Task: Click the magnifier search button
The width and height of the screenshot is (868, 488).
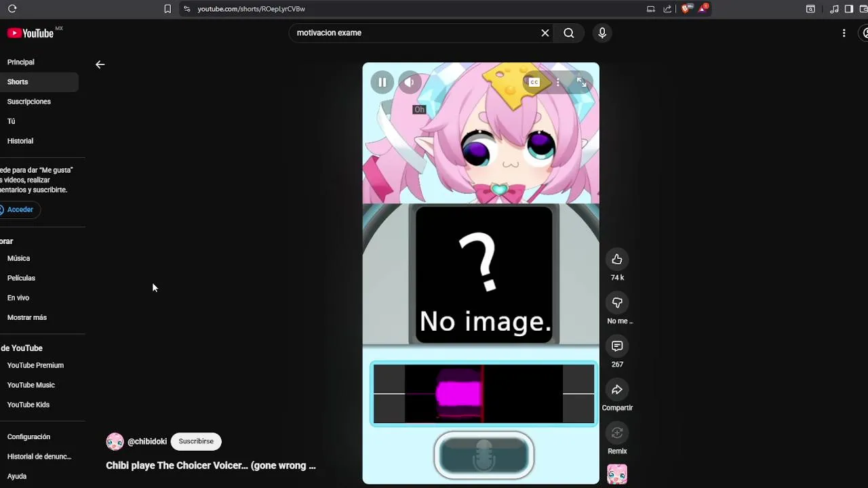Action: click(569, 33)
